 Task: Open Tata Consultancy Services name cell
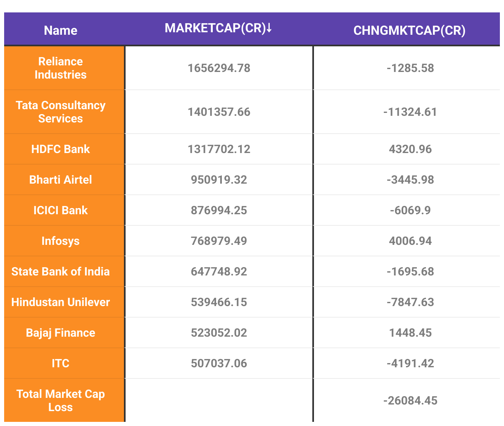[x=61, y=112]
